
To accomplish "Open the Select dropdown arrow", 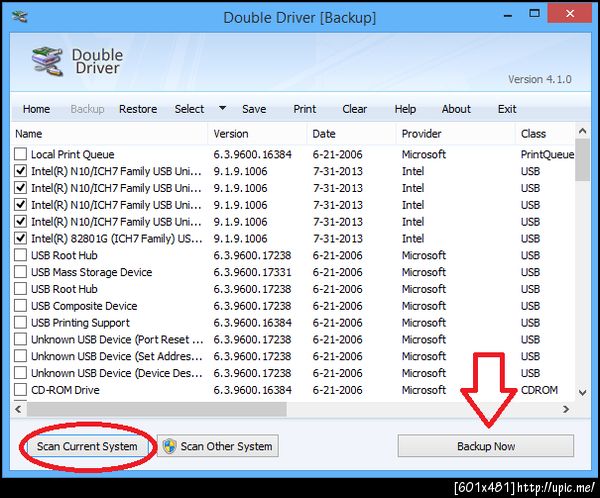I will pos(222,108).
